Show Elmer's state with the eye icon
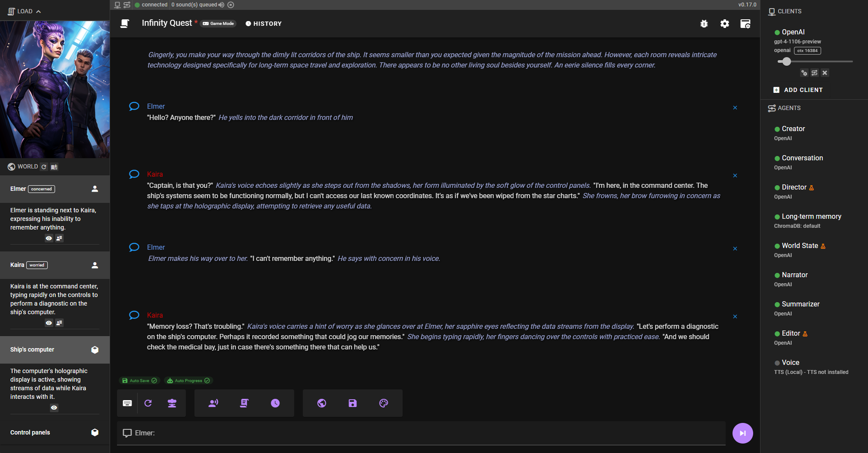This screenshot has width=868, height=453. (x=49, y=238)
